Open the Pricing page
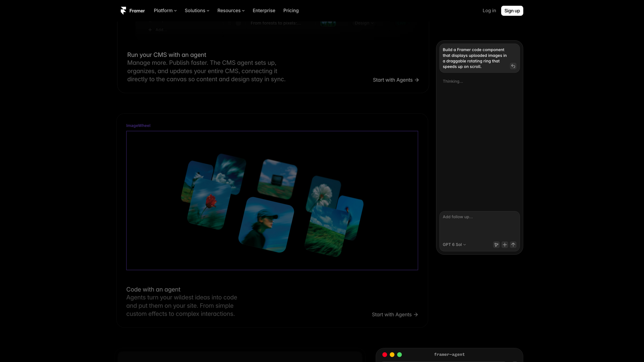644x362 pixels. coord(291,11)
